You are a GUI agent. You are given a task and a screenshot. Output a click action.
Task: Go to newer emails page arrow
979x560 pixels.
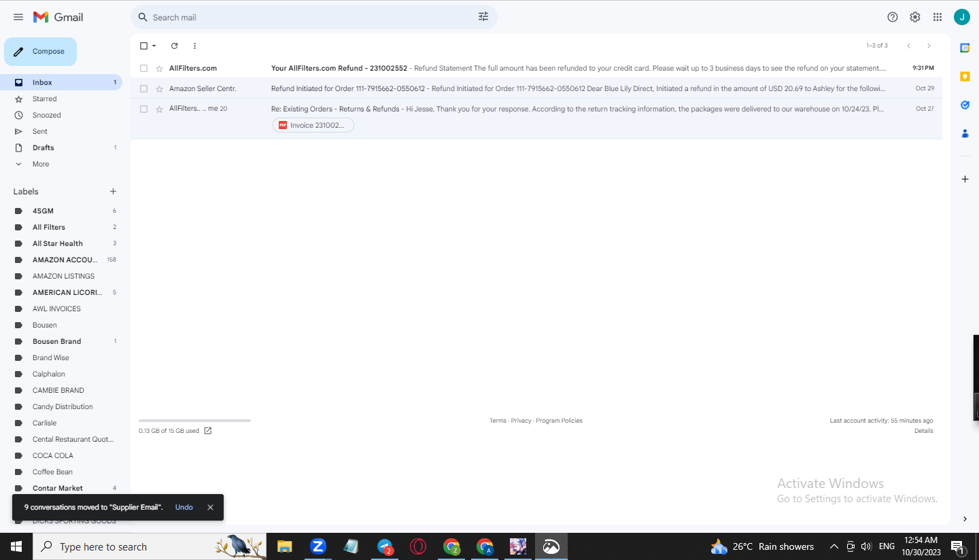[908, 46]
